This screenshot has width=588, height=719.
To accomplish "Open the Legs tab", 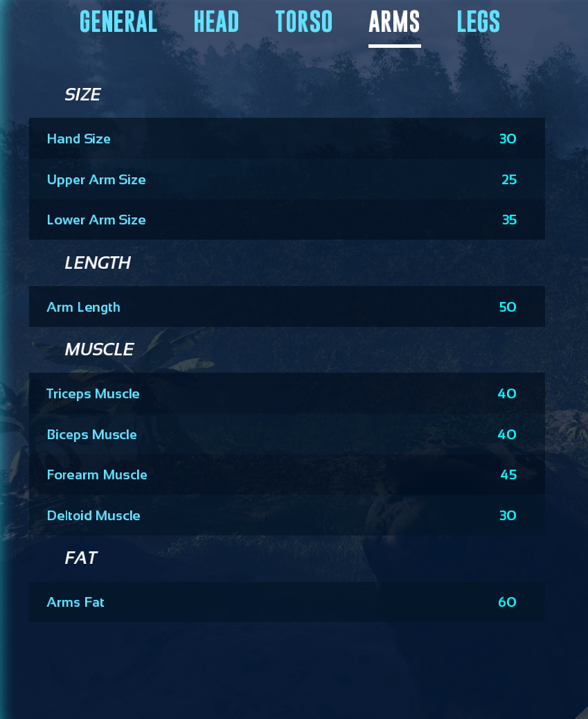I will click(478, 22).
